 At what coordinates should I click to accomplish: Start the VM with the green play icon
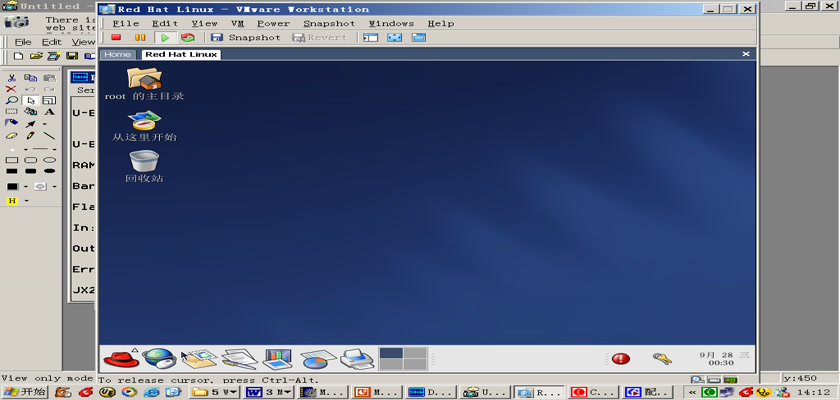tap(165, 37)
